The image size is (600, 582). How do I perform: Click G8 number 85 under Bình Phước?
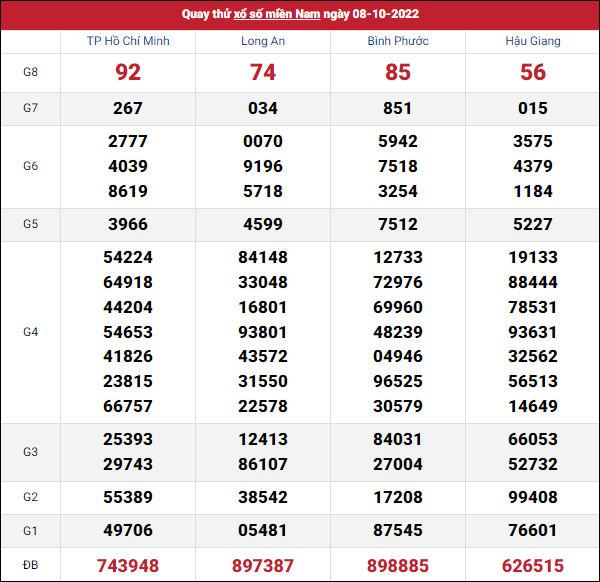tap(398, 73)
